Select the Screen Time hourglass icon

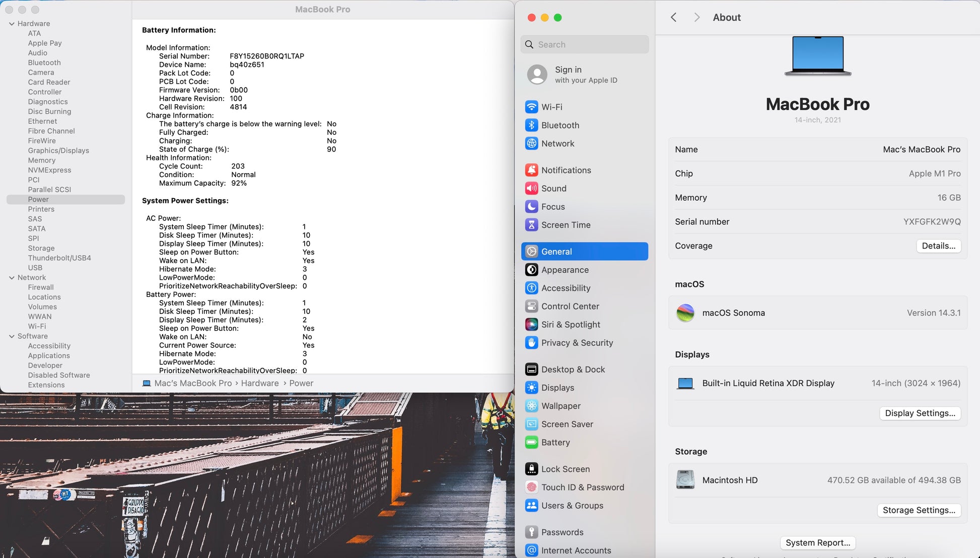click(531, 225)
